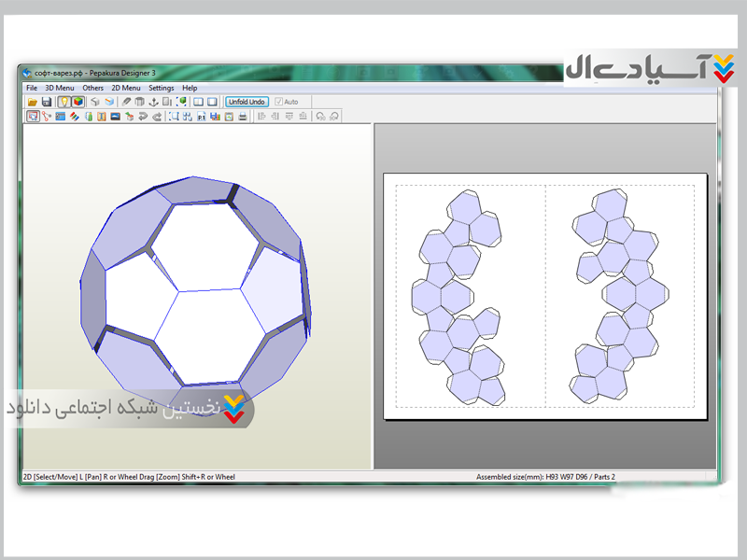Image resolution: width=747 pixels, height=560 pixels.
Task: Open the Help menu
Action: coord(190,88)
